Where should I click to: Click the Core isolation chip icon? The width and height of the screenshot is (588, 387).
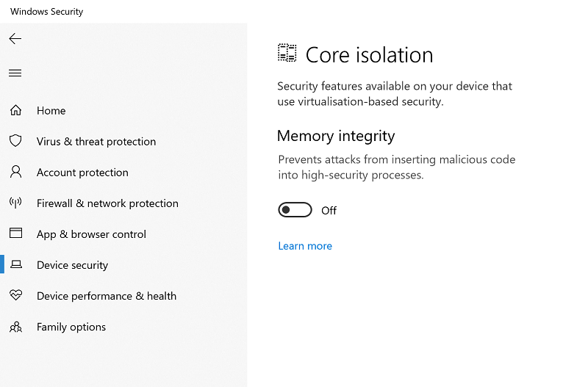coord(287,53)
